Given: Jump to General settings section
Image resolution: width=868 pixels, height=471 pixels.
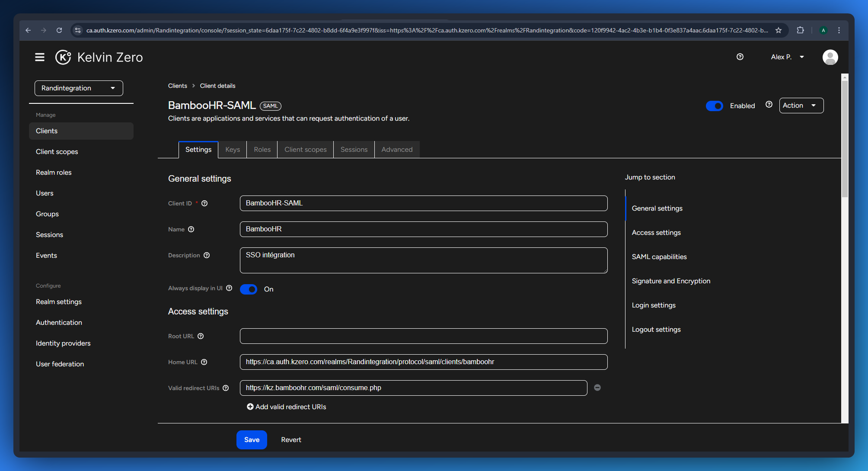Looking at the screenshot, I should 657,208.
